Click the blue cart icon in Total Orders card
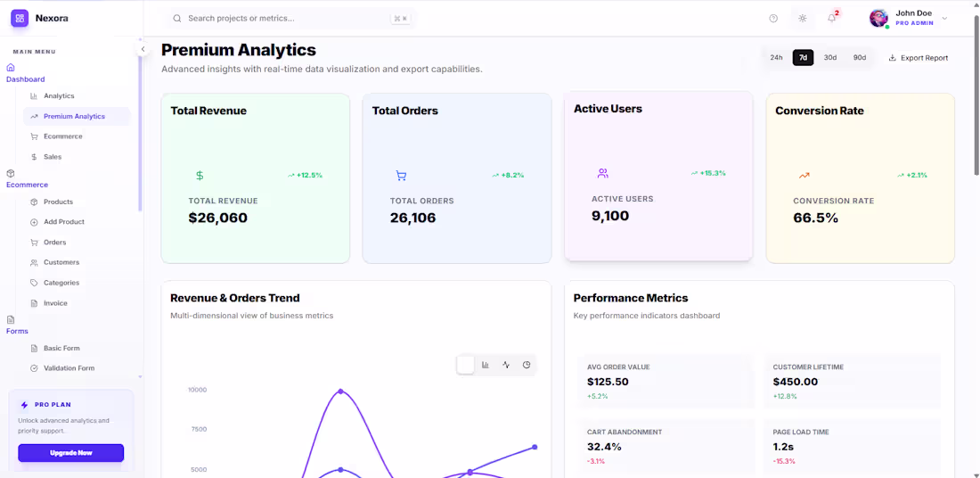This screenshot has height=478, width=980. [x=401, y=176]
